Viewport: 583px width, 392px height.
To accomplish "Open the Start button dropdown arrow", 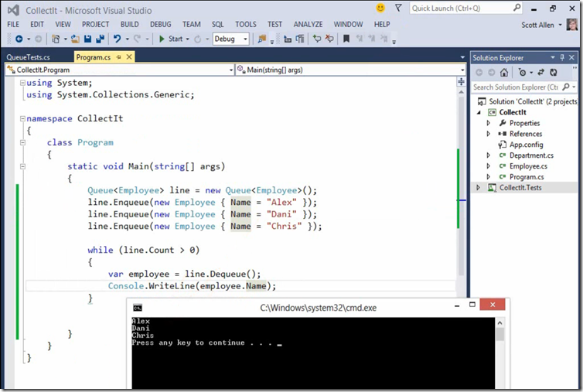I will point(187,39).
